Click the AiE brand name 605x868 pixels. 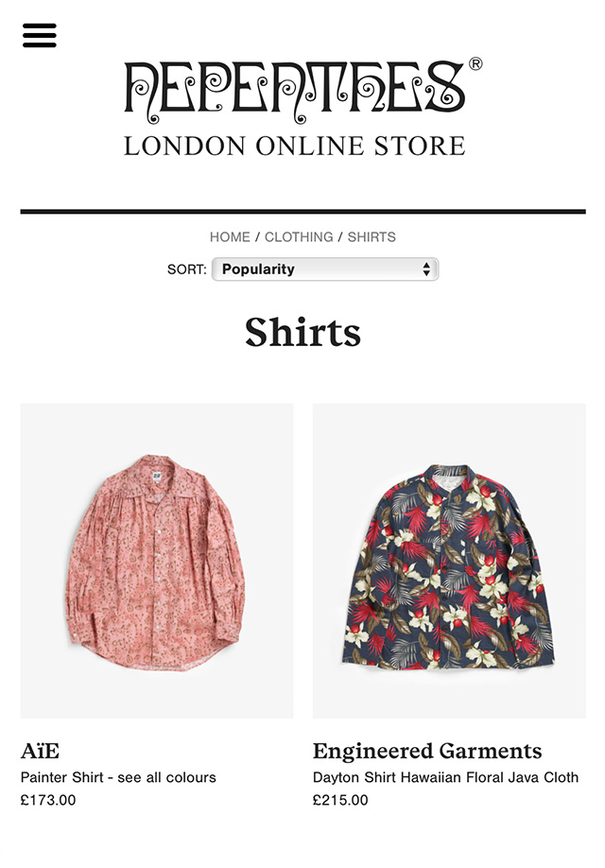40,751
